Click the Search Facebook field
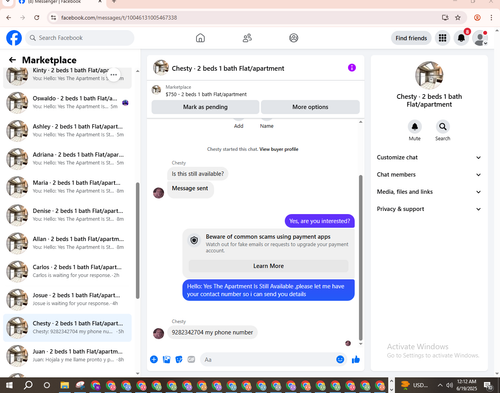The image size is (500, 393). (80, 38)
